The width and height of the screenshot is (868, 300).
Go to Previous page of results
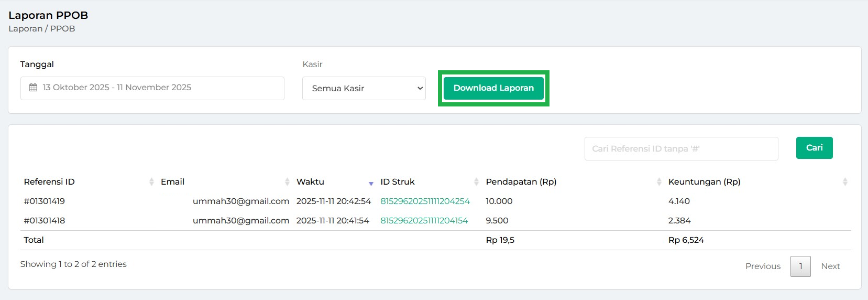[763, 266]
